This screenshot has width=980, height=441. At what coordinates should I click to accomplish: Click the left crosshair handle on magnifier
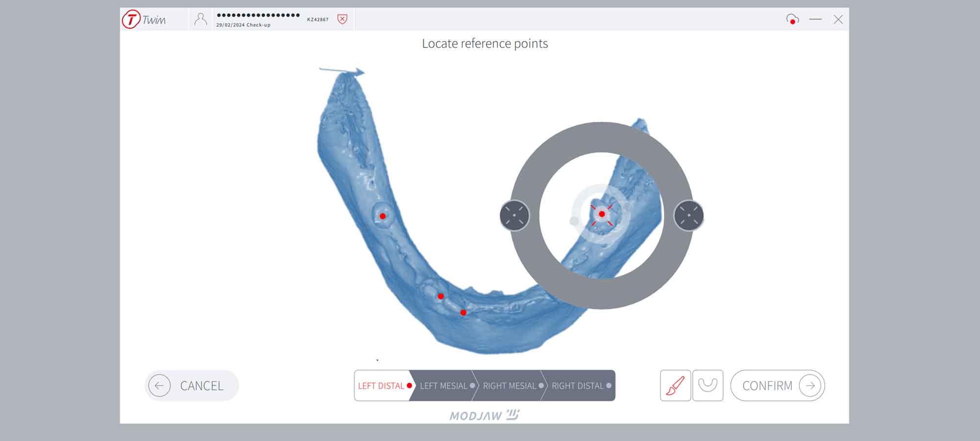tap(514, 215)
